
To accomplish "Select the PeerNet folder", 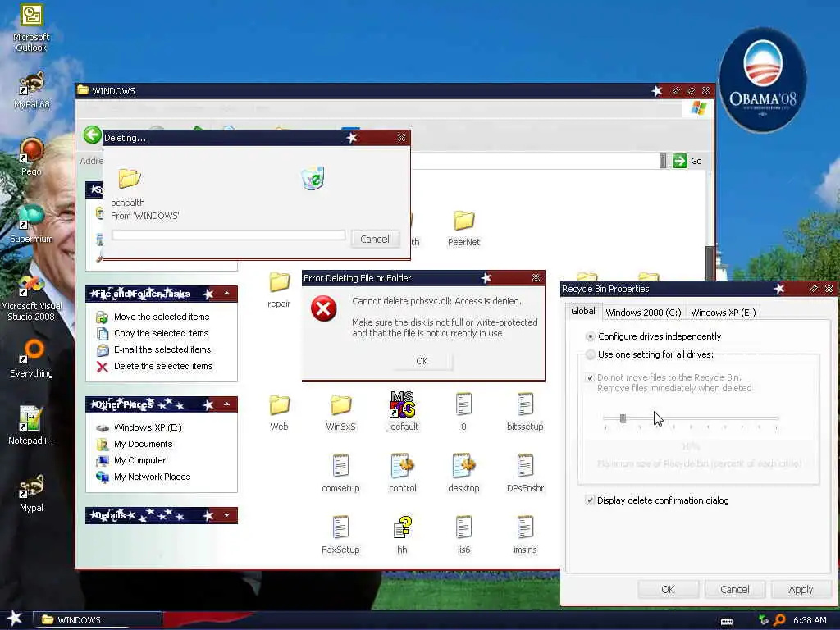I will coord(464,228).
